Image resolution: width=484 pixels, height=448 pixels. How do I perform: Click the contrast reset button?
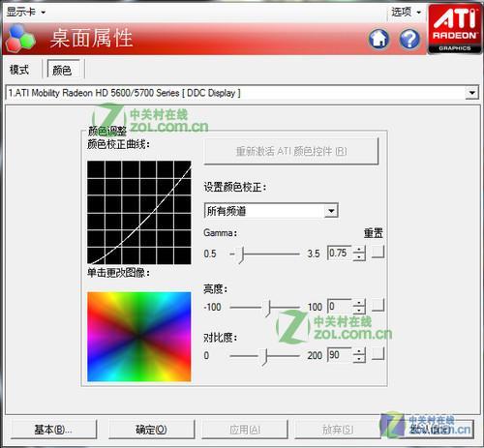tap(378, 354)
